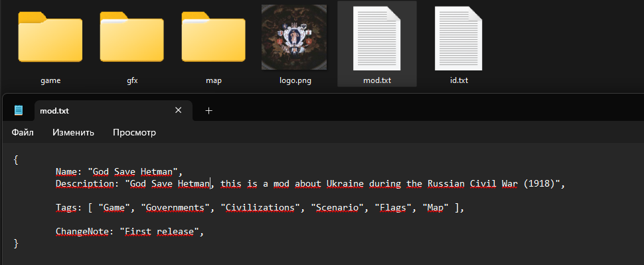Image resolution: width=644 pixels, height=265 pixels.
Task: Click the text "First release" in editor
Action: [x=159, y=232]
